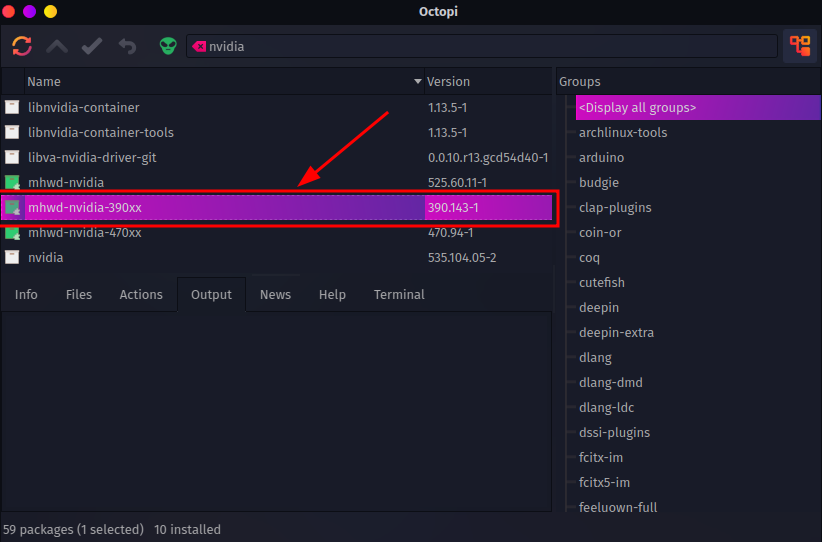The height and width of the screenshot is (542, 822).
Task: Select the mhwd-nvidia package name
Action: click(66, 182)
